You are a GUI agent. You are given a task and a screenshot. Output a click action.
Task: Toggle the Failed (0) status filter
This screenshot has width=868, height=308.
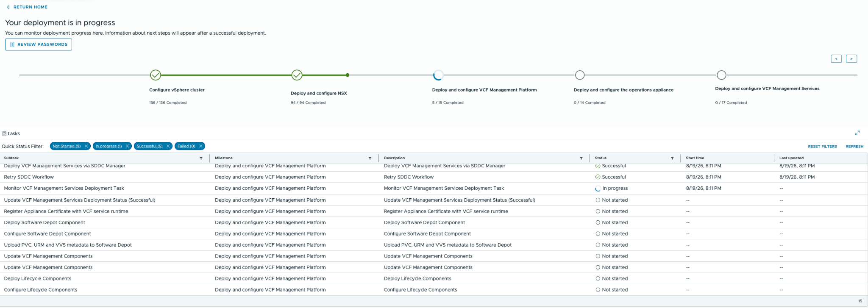(x=186, y=146)
